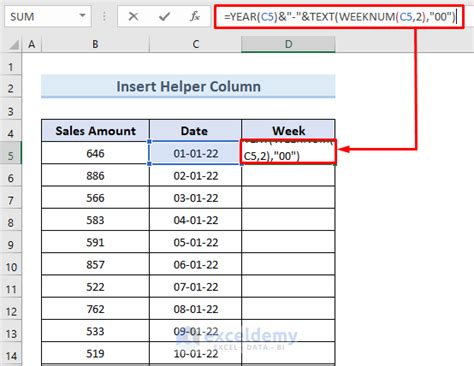Confirm the formula with the checkmark icon

point(164,16)
